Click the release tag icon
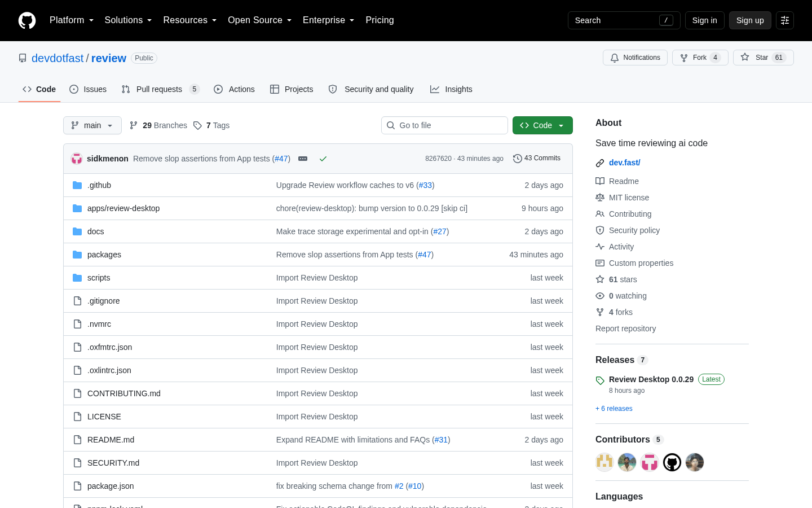This screenshot has width=812, height=508. [600, 380]
